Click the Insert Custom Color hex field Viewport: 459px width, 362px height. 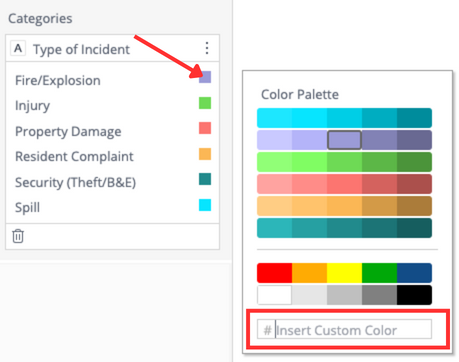(x=344, y=329)
